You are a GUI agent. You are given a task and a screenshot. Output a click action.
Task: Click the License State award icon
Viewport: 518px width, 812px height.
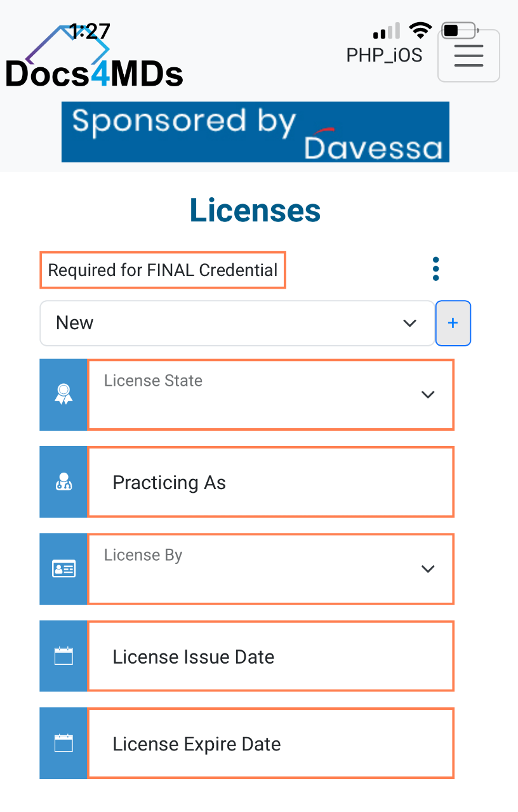tap(63, 395)
